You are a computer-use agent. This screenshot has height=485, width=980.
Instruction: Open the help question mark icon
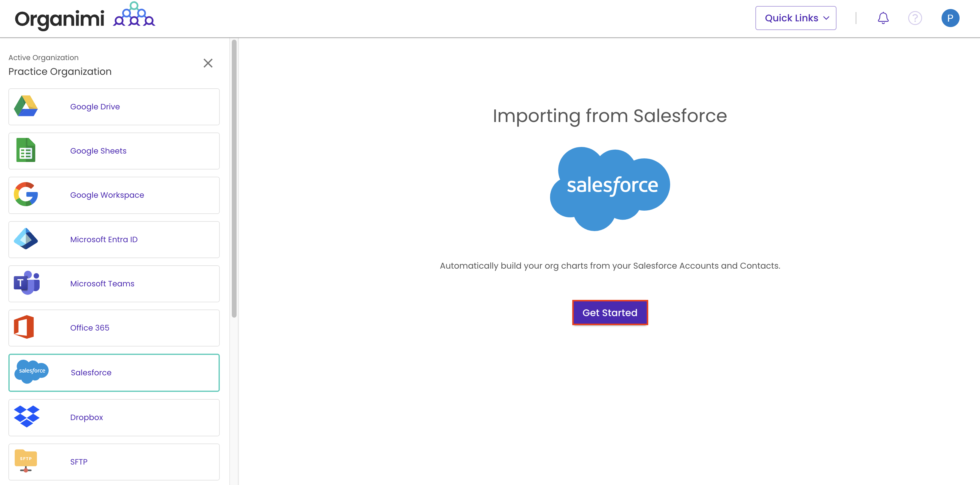click(x=915, y=18)
